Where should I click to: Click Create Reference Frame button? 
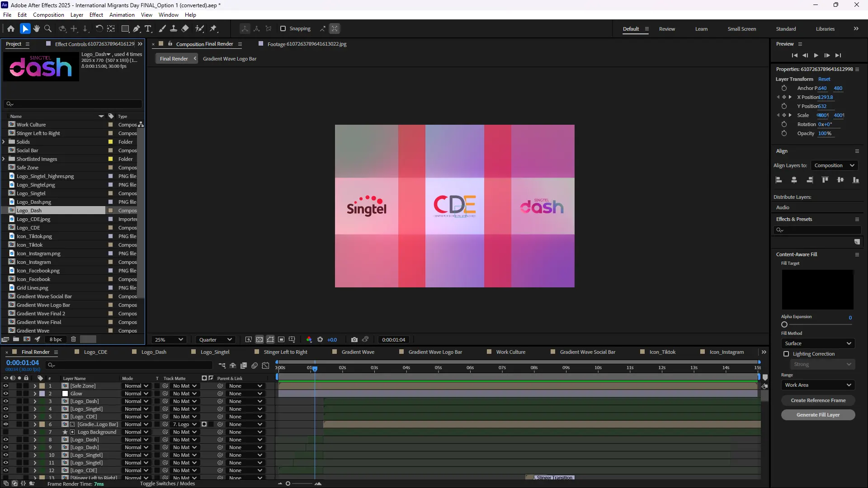point(818,400)
